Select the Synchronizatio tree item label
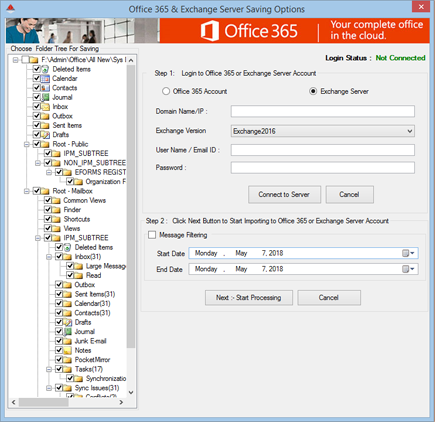The height and width of the screenshot is (422, 435). [106, 379]
